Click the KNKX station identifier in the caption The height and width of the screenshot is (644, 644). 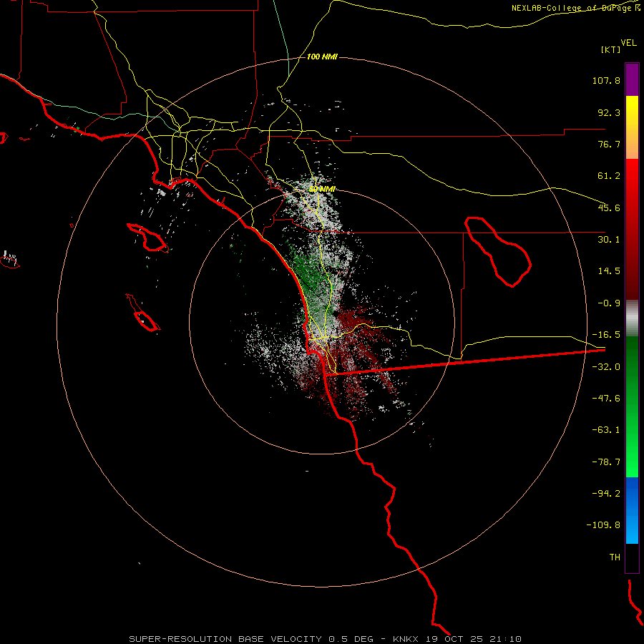click(x=406, y=639)
